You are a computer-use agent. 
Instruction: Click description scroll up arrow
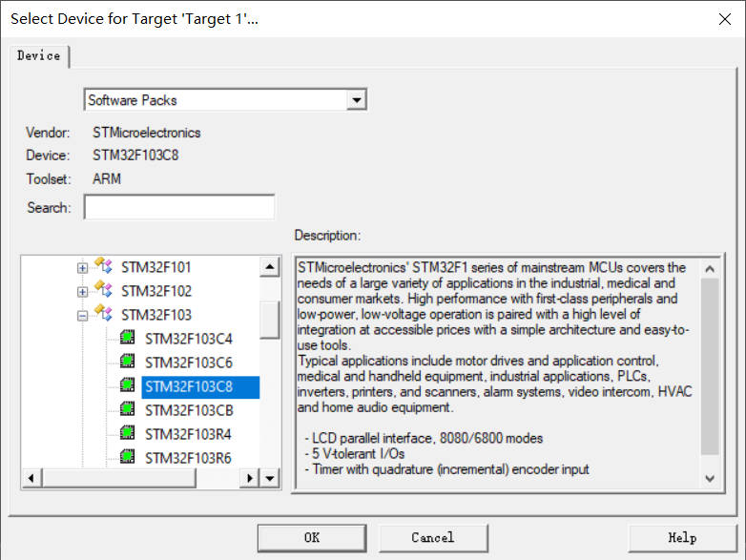(710, 269)
